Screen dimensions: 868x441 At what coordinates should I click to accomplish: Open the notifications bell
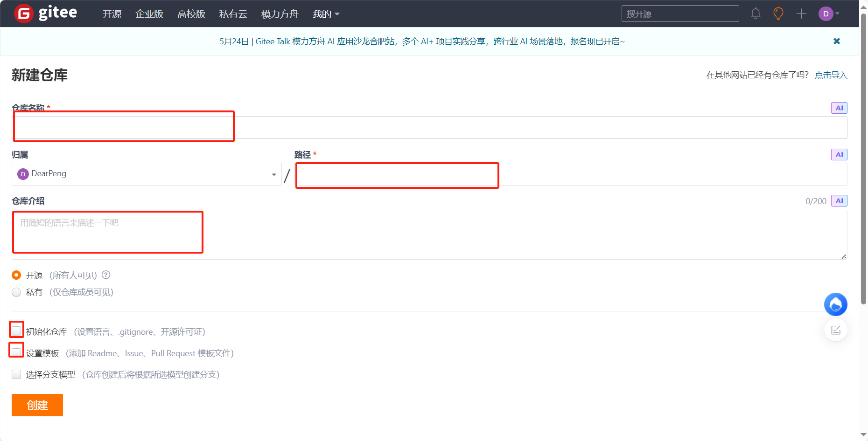[x=756, y=14]
